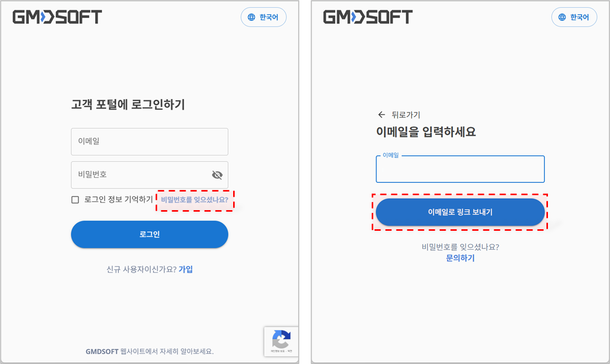
Task: Open the 가입 sign-up link
Action: point(186,269)
